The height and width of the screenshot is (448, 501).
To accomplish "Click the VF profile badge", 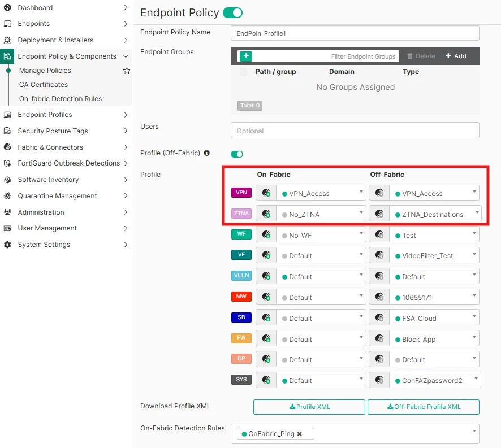I will click(241, 255).
